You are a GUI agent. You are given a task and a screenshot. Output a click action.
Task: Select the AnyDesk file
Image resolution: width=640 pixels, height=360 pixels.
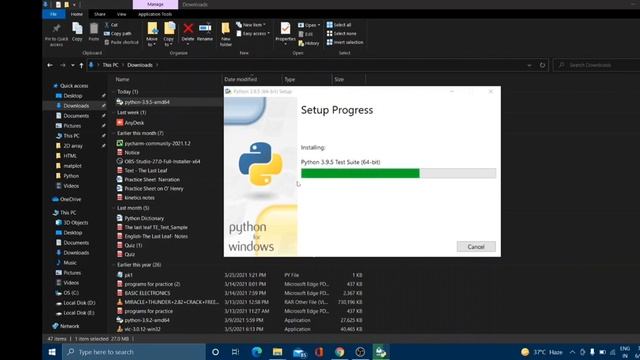click(x=134, y=122)
